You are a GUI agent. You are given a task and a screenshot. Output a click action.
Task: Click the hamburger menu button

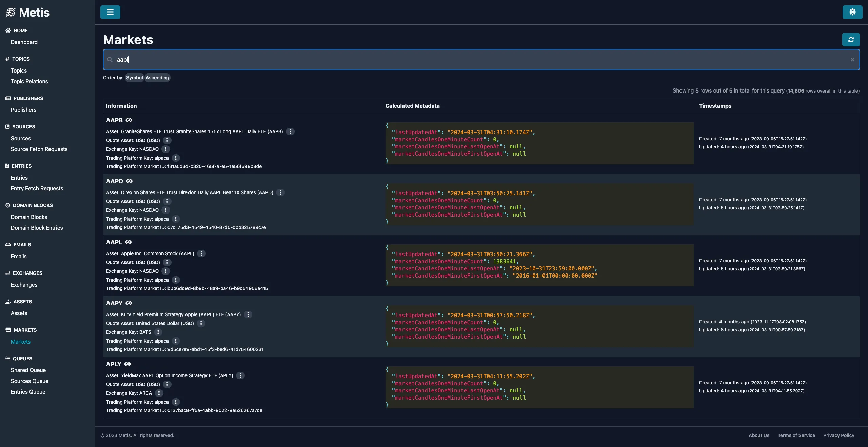110,12
